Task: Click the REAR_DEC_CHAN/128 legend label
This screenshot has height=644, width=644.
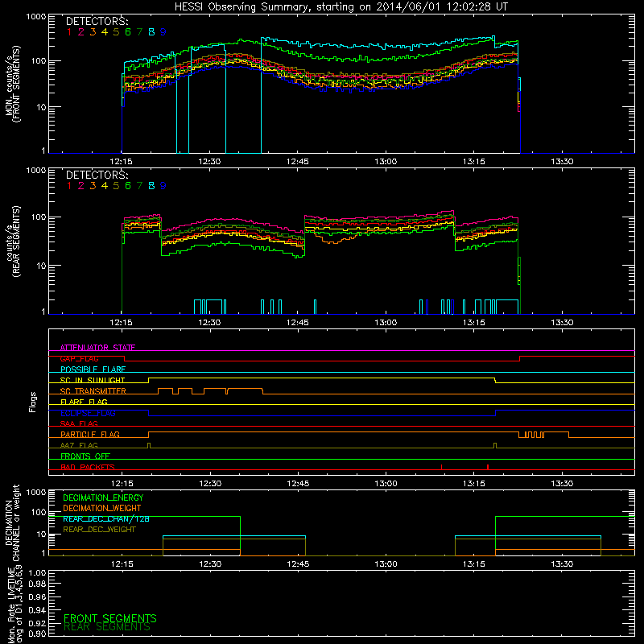Action: pos(106,518)
